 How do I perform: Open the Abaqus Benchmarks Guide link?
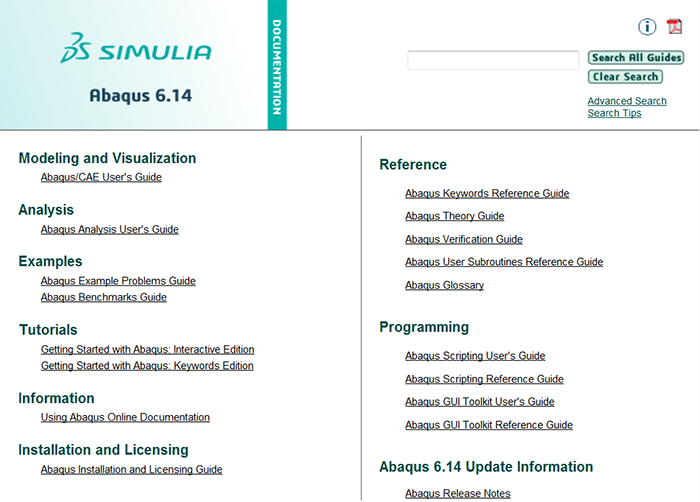103,297
